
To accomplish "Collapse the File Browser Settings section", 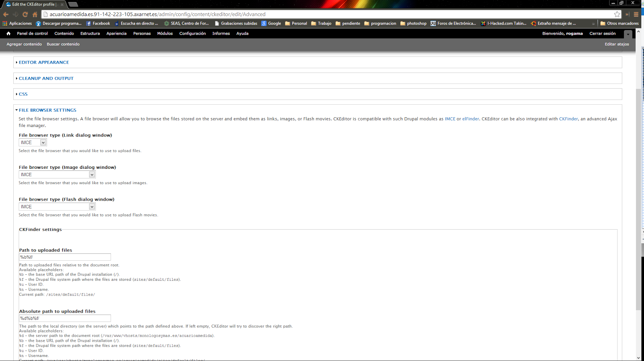I will [47, 110].
